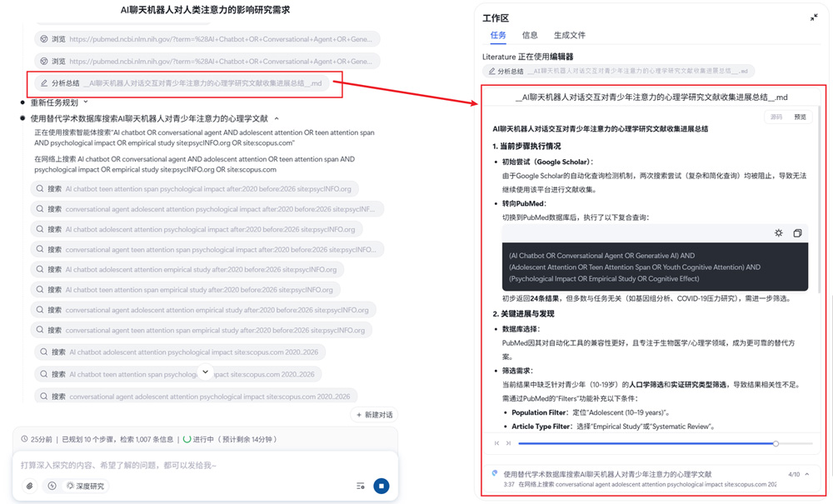Click the lightning skill icon beside the attachment
The width and height of the screenshot is (833, 504).
[51, 485]
